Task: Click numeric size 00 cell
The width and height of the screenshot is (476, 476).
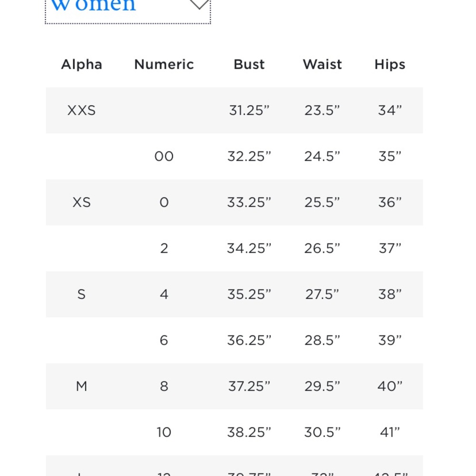Action: [x=164, y=157]
